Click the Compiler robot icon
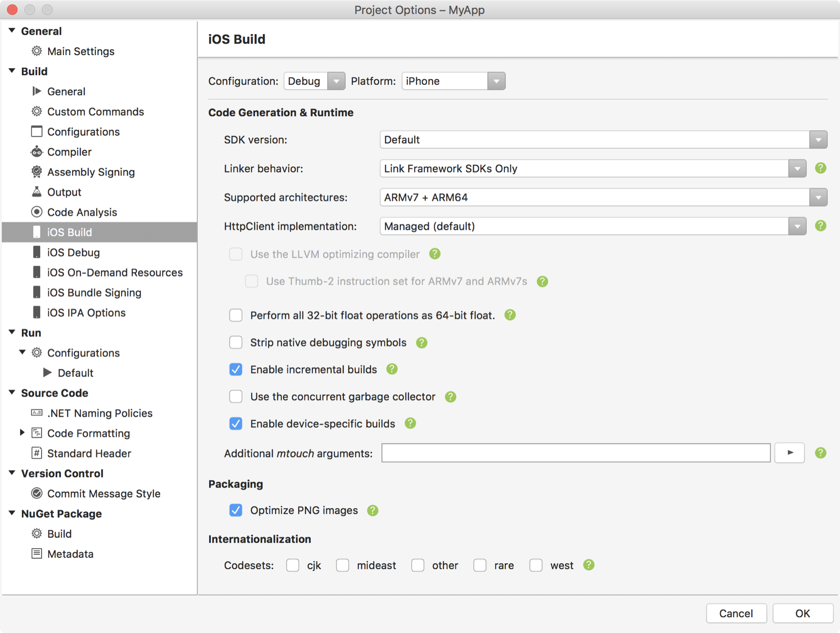The width and height of the screenshot is (840, 633). pyautogui.click(x=37, y=152)
